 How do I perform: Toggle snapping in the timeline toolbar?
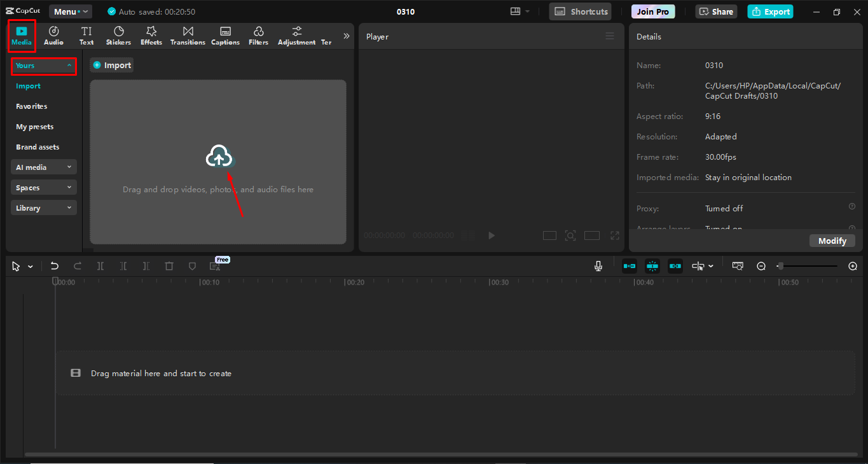652,265
